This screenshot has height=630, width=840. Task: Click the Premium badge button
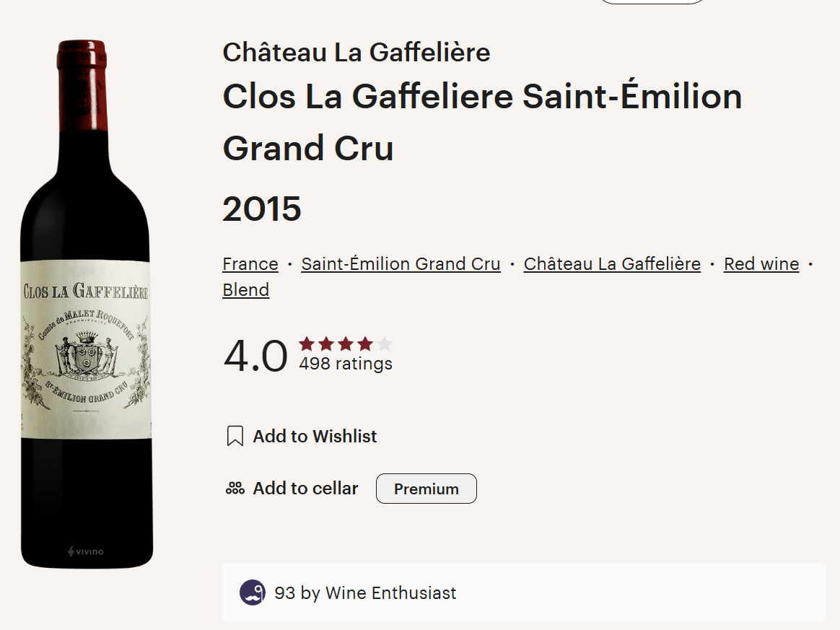coord(426,489)
